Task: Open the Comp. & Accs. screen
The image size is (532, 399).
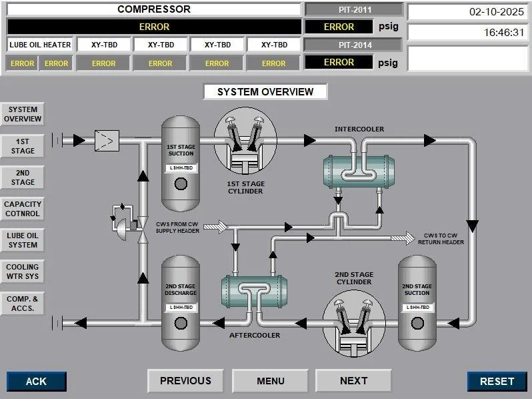Action: (x=23, y=304)
